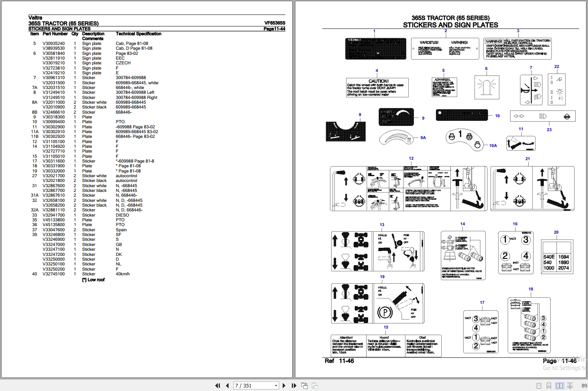Click the directional control valve sticker 14
This screenshot has width=588, height=391.
(463, 256)
